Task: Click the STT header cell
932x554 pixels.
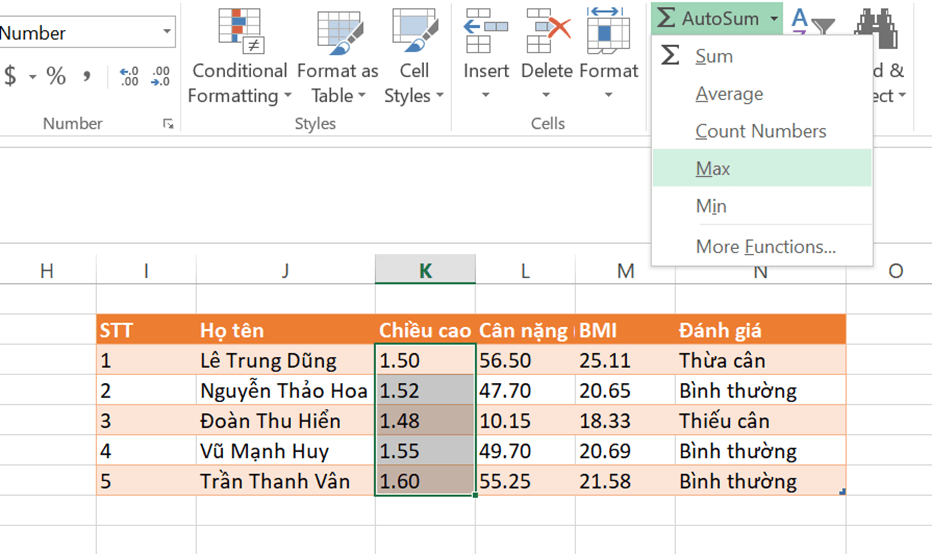Action: (x=146, y=330)
